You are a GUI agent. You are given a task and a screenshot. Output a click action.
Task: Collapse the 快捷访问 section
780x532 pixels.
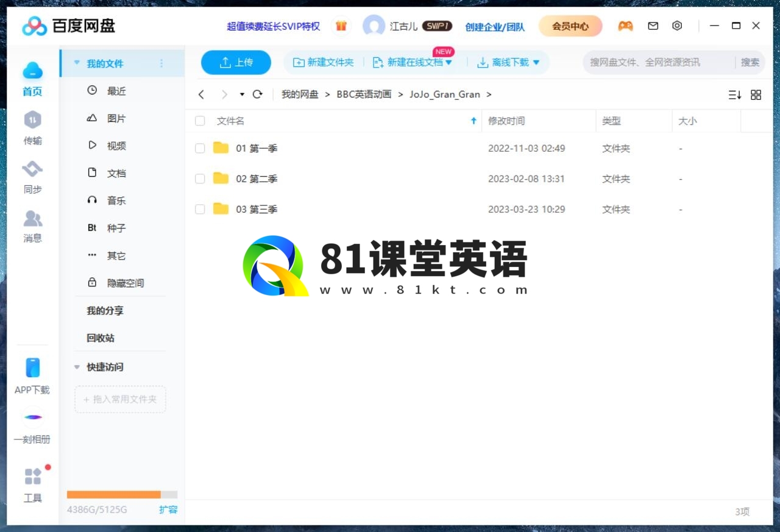point(77,367)
